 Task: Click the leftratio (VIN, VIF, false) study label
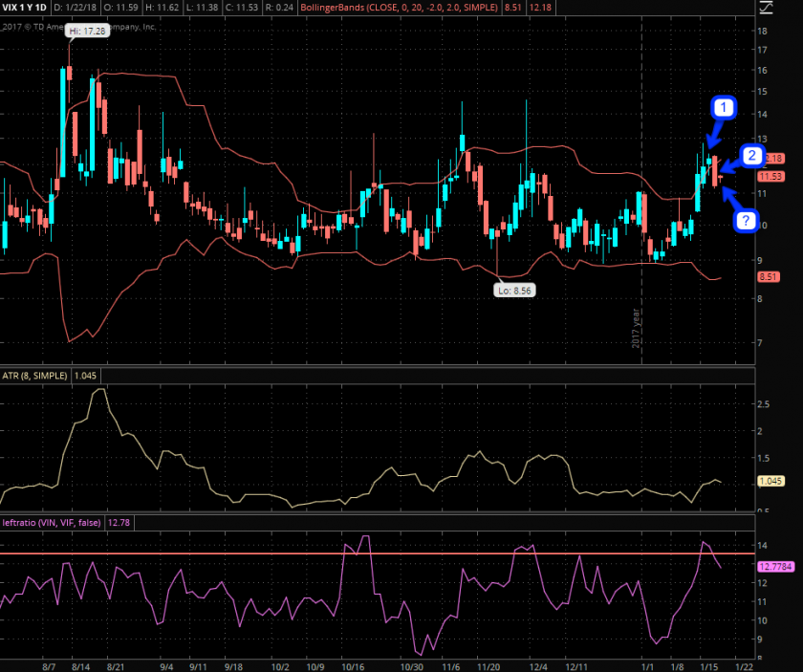[x=52, y=521]
